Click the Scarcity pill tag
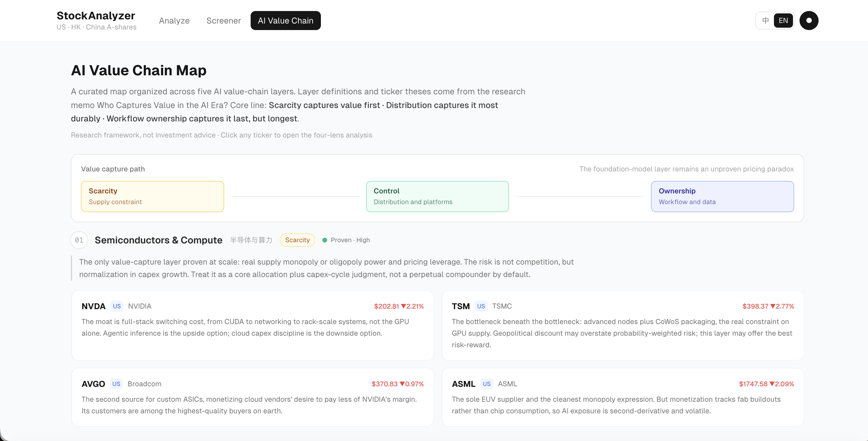This screenshot has width=868, height=441. click(297, 240)
